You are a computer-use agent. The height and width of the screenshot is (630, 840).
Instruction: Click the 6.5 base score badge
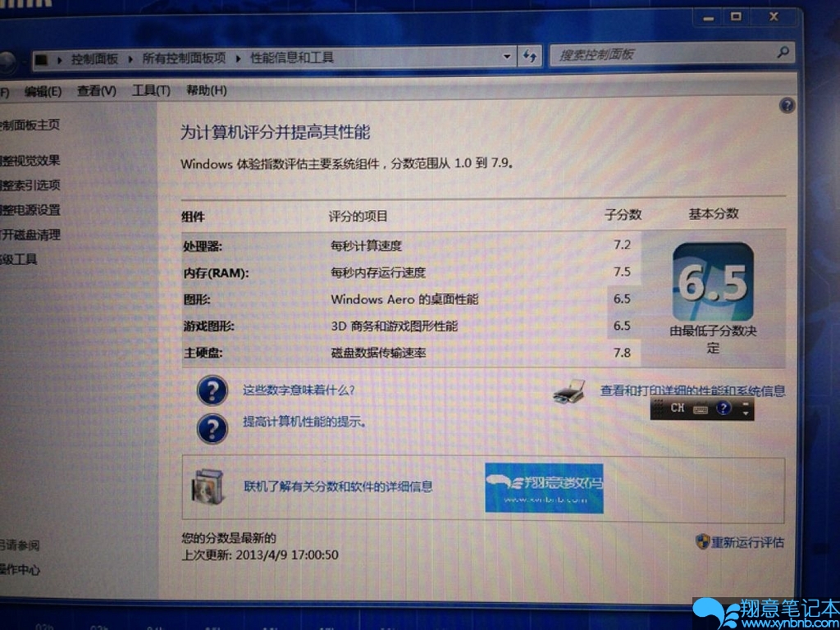point(713,281)
